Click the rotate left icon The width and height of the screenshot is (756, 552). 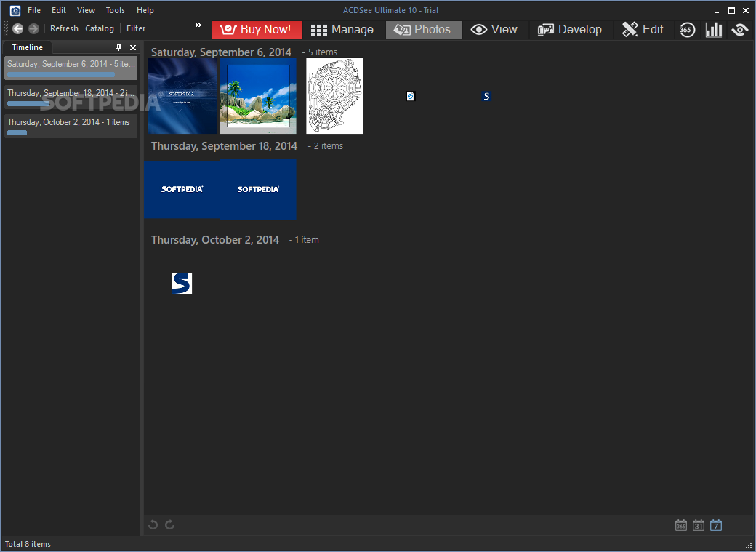pyautogui.click(x=153, y=524)
